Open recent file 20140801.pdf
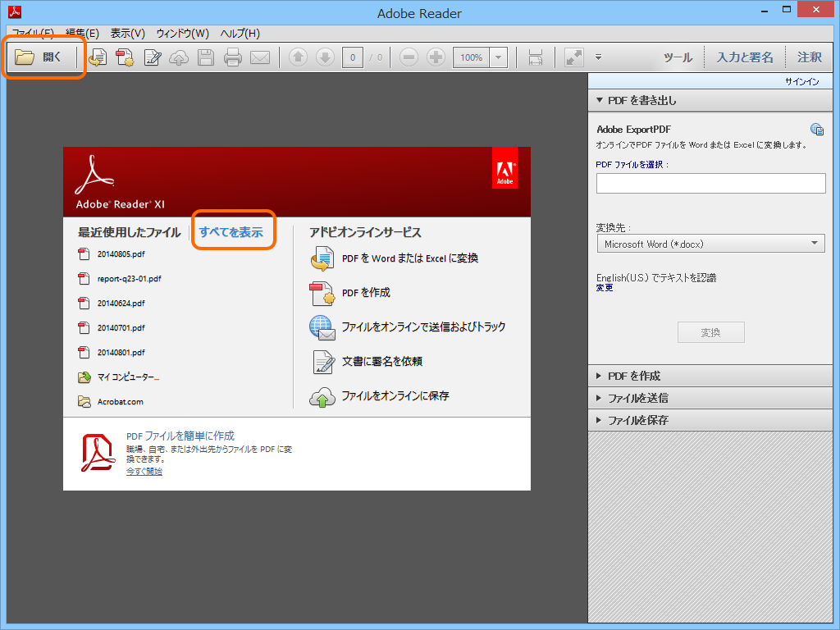This screenshot has height=630, width=840. [111, 353]
